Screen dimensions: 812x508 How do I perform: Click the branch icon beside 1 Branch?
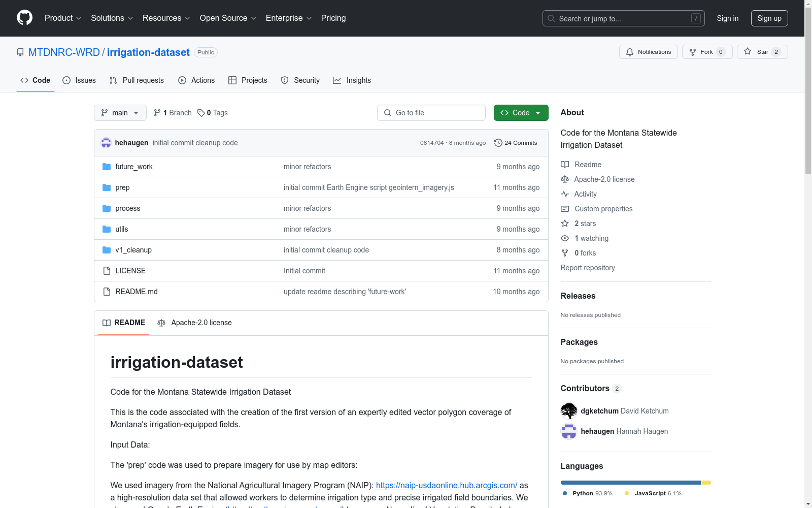coord(157,113)
